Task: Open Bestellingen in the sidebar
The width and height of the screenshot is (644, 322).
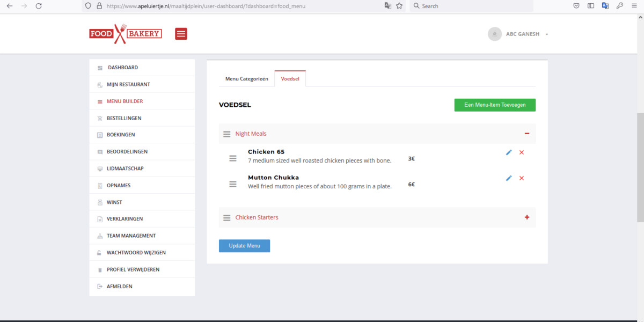Action: point(124,118)
